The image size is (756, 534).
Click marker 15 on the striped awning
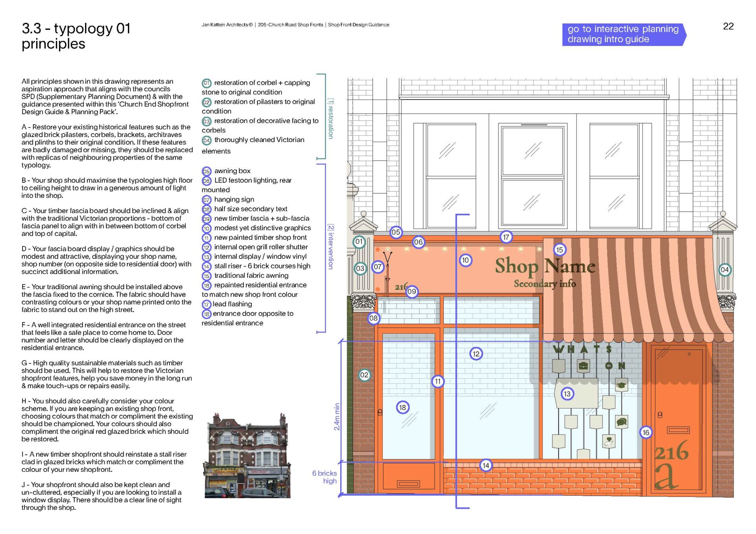[x=559, y=249]
